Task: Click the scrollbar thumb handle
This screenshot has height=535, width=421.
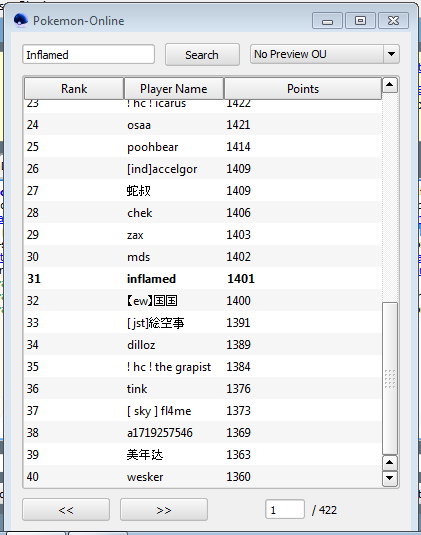Action: coord(390,378)
